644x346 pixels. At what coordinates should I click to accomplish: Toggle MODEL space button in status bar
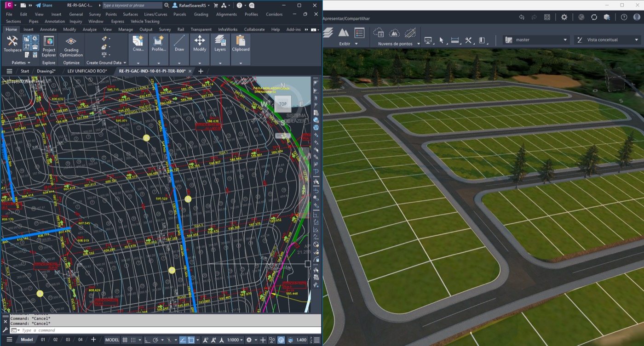tap(112, 340)
